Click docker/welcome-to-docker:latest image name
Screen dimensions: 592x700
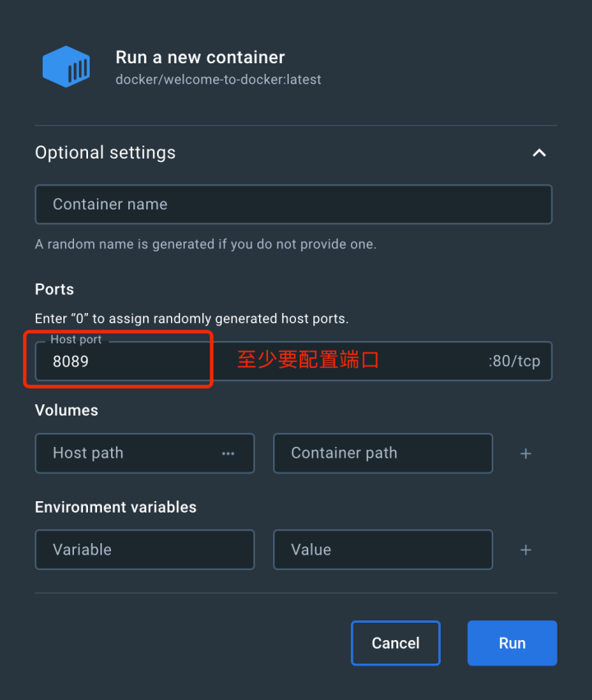218,80
